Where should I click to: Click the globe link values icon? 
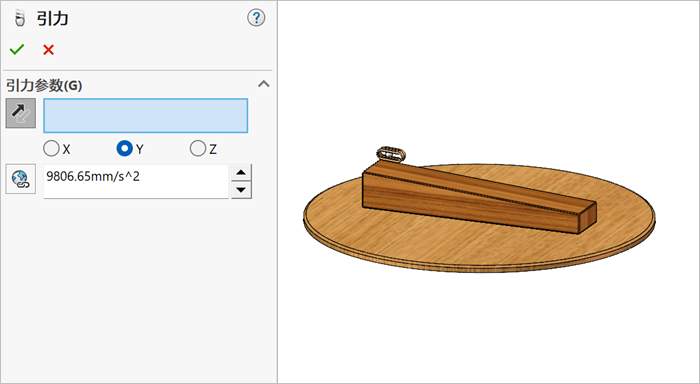[21, 179]
